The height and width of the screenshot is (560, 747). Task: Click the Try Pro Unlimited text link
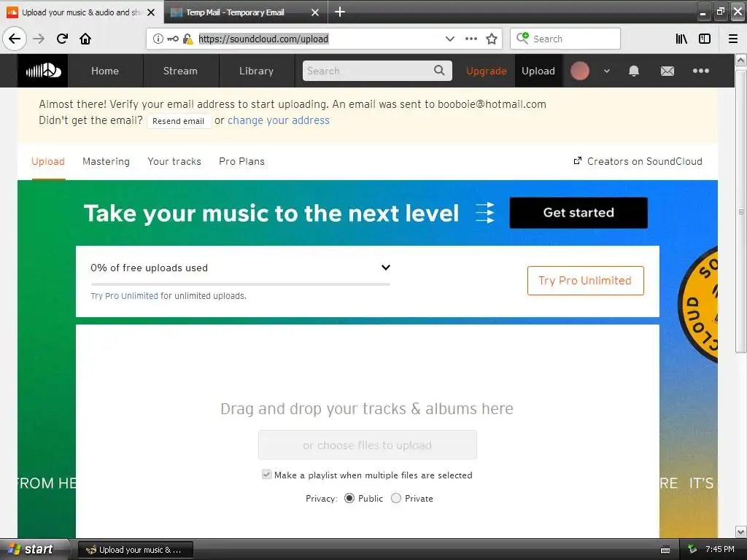tap(124, 296)
